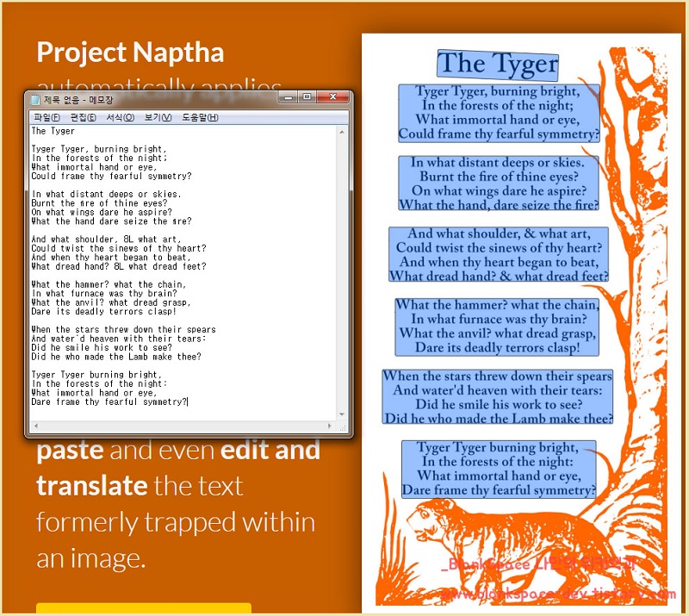Click the vertical scrollbar down arrow in Notepad

(342, 414)
